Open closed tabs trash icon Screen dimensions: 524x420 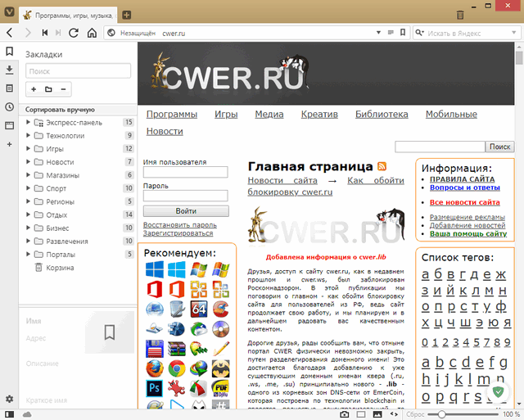[460, 15]
